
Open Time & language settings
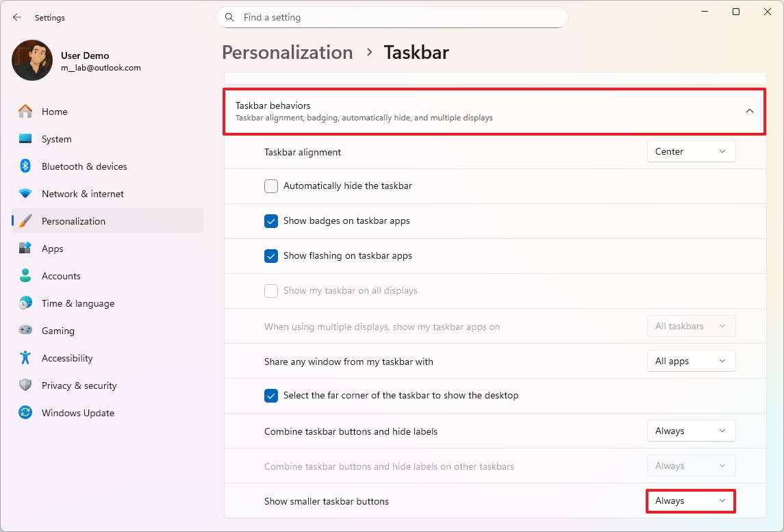pos(77,303)
